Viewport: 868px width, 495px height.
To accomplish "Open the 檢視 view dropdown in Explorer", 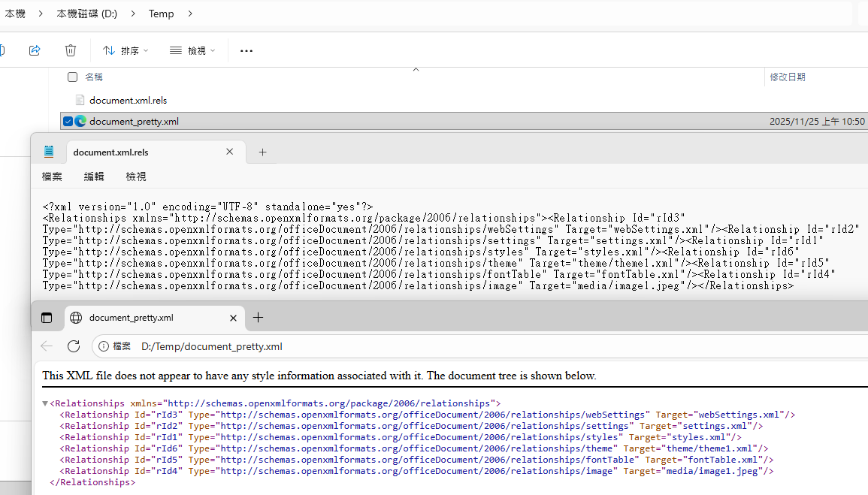I will pos(192,50).
